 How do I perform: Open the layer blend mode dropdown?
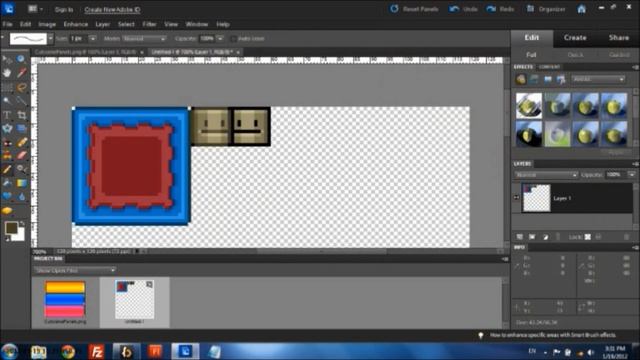pos(546,175)
